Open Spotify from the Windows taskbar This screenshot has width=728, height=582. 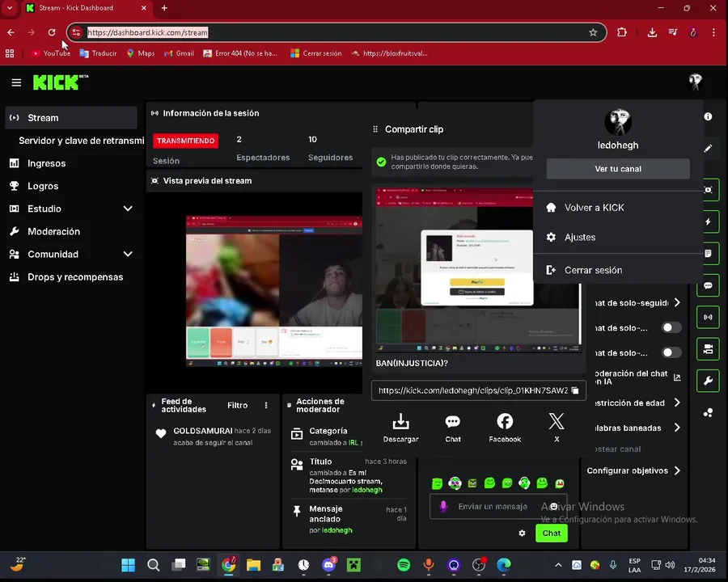(404, 565)
